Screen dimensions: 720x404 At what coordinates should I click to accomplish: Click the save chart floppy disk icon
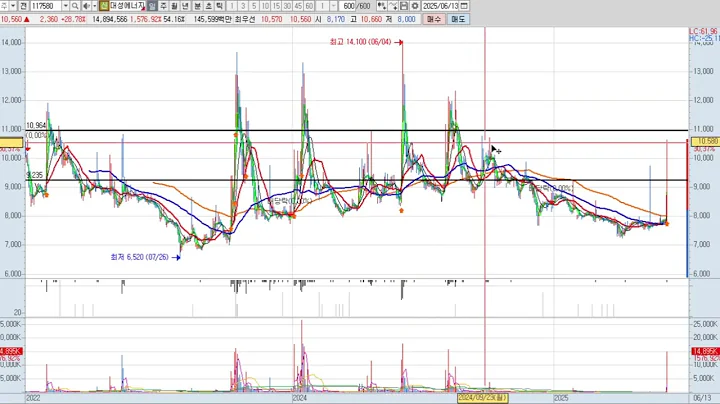[404, 6]
